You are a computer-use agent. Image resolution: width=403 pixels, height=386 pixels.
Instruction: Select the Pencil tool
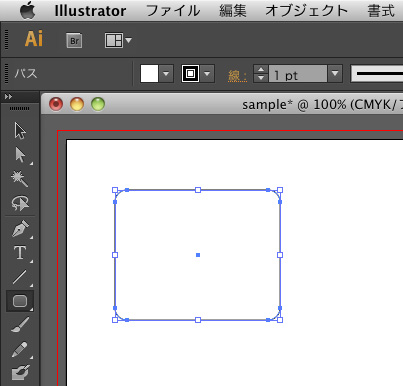pyautogui.click(x=19, y=350)
